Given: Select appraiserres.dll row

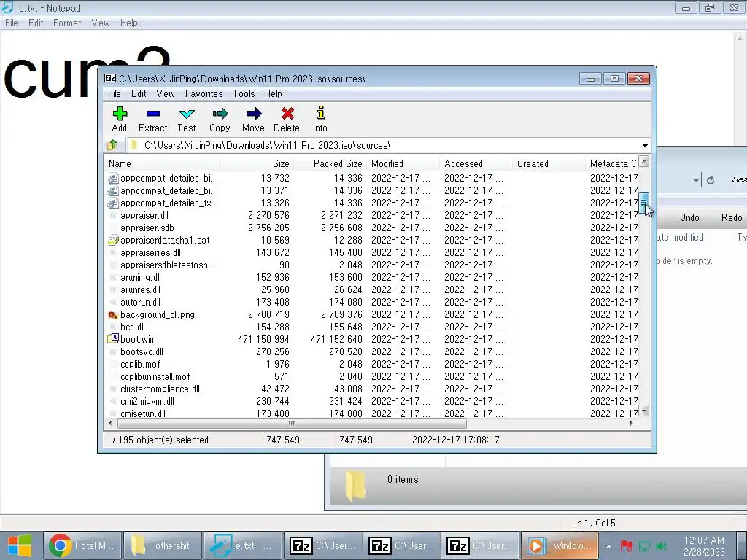Looking at the screenshot, I should pos(371,252).
